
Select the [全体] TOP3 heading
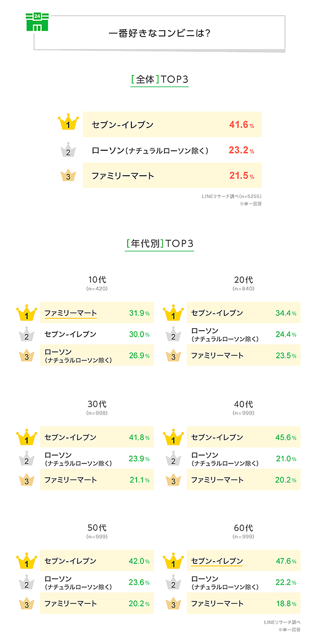159,80
